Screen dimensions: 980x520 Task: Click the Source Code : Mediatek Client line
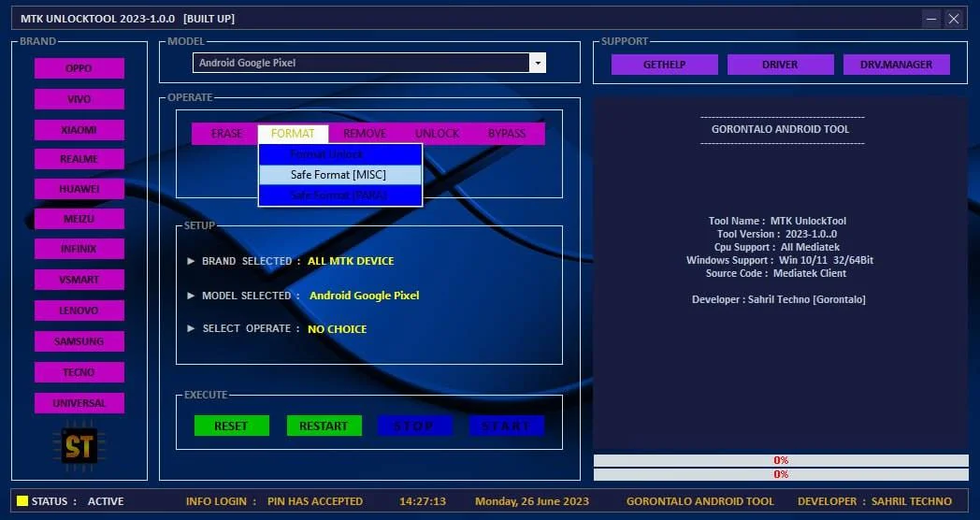click(776, 273)
